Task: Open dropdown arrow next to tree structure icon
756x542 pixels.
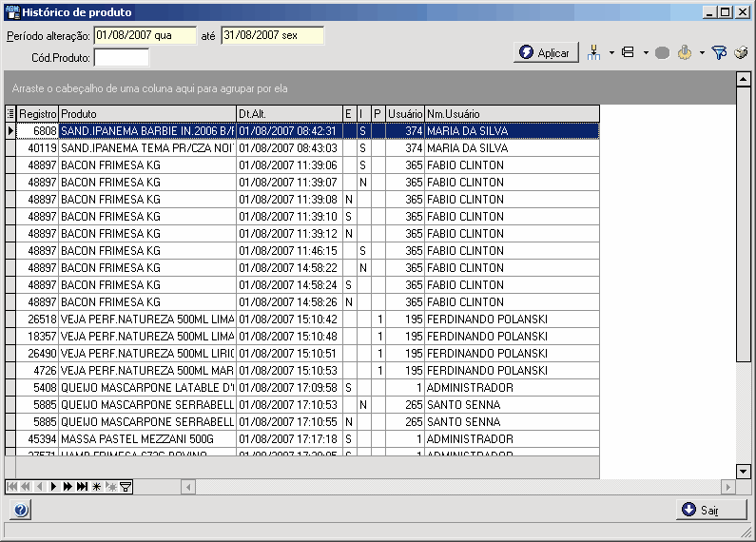Action: pyautogui.click(x=611, y=52)
